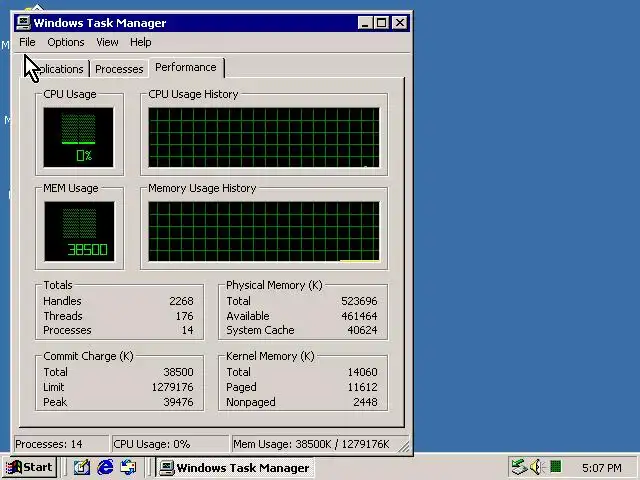Click the Memory Usage History graph
The width and height of the screenshot is (640, 480).
(x=264, y=231)
